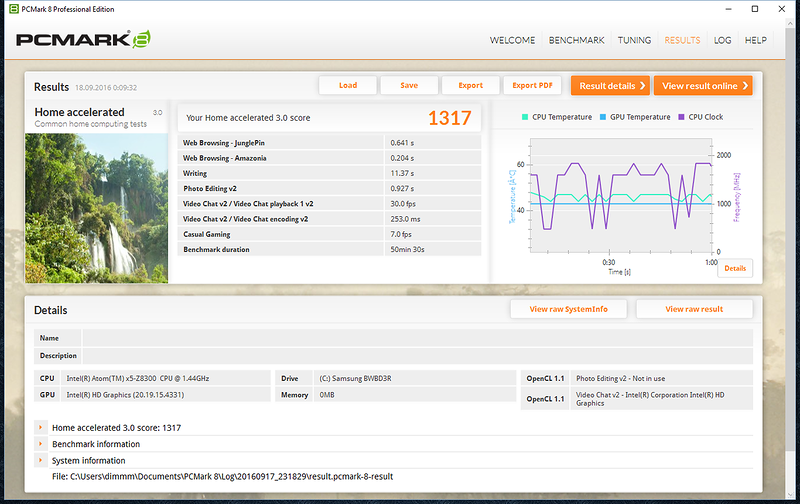
Task: Open chart Details button
Action: point(735,268)
